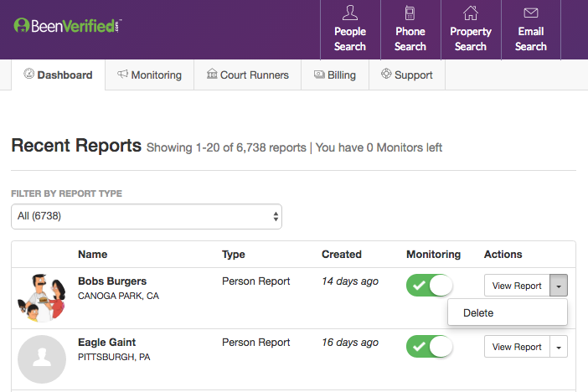Open People Search
Screen dimensions: 588x392
pyautogui.click(x=350, y=29)
